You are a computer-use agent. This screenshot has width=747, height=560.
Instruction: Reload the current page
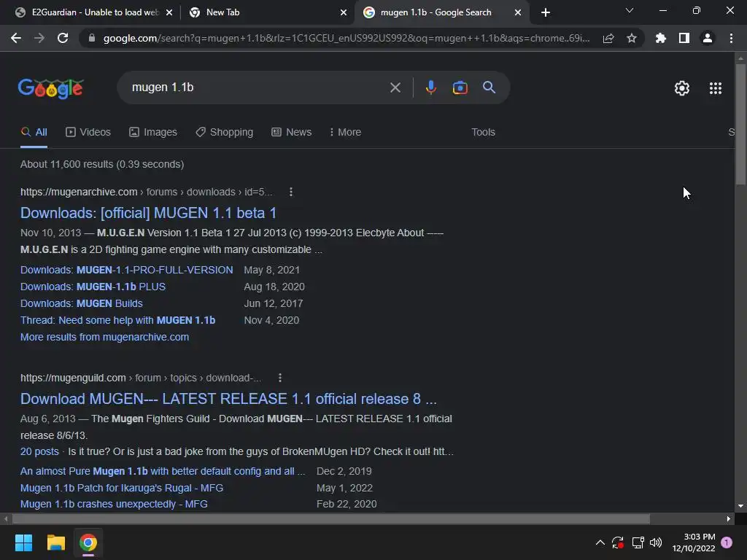point(63,38)
